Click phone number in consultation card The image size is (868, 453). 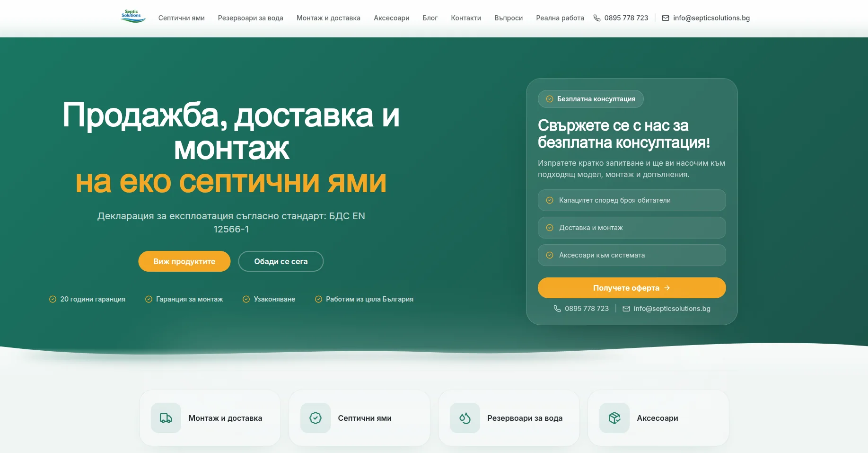[x=587, y=309]
